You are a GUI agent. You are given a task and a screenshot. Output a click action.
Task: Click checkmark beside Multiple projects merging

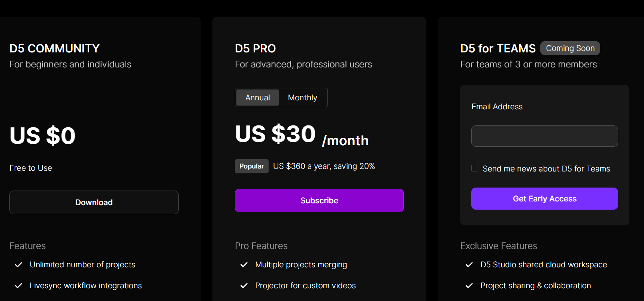pos(244,265)
